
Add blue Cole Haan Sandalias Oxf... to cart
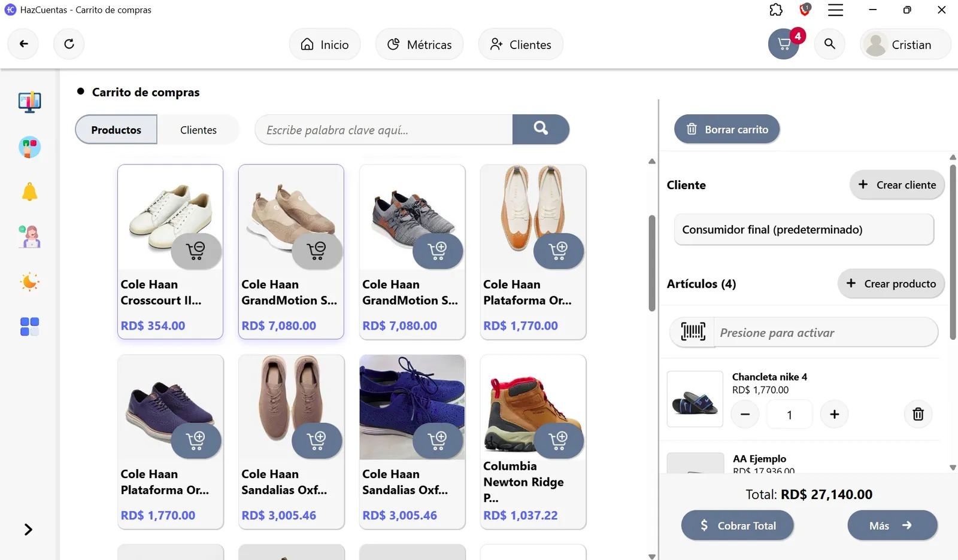(x=438, y=441)
